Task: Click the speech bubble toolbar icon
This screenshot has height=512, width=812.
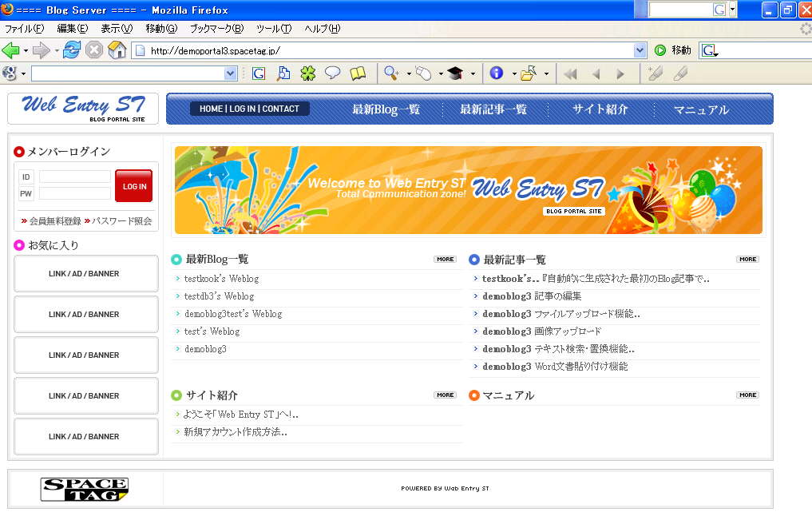Action: click(332, 73)
